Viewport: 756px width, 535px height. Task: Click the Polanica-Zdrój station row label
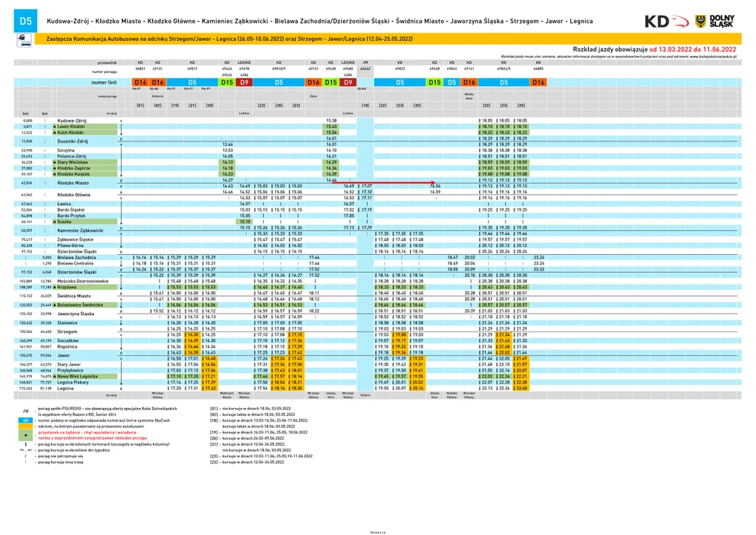72,156
